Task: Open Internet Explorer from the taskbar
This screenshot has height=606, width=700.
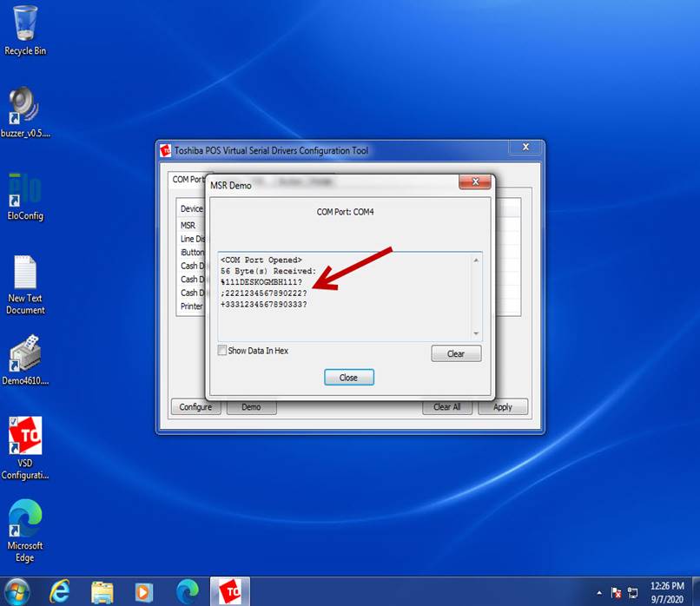Action: point(60,591)
